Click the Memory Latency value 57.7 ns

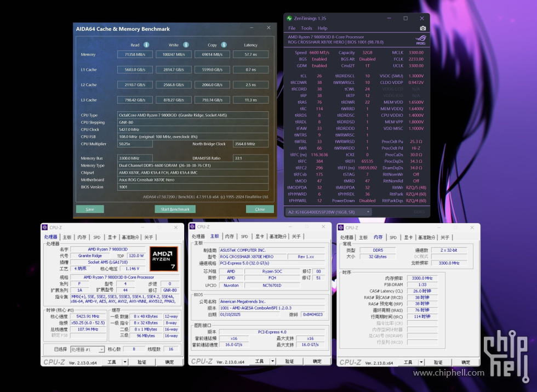tap(251, 54)
